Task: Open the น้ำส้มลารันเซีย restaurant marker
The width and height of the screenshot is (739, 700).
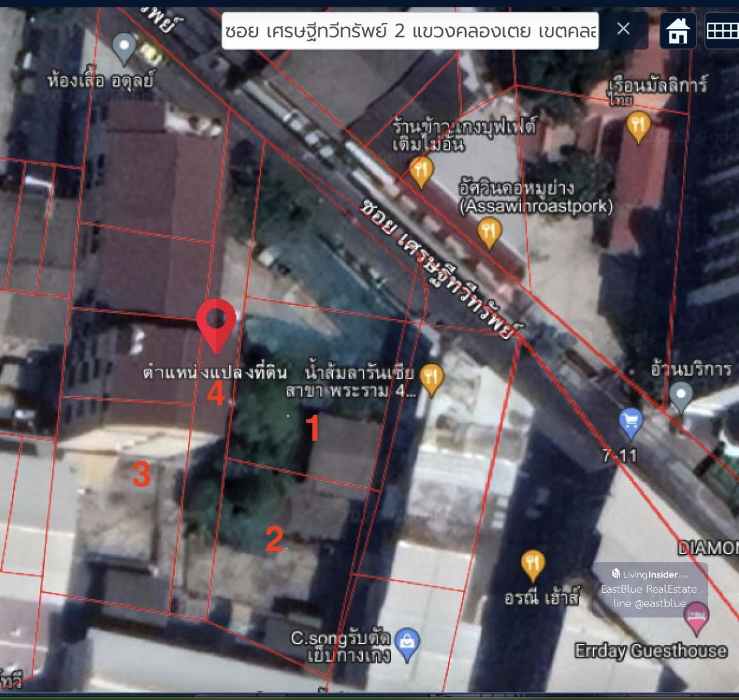Action: 432,377
